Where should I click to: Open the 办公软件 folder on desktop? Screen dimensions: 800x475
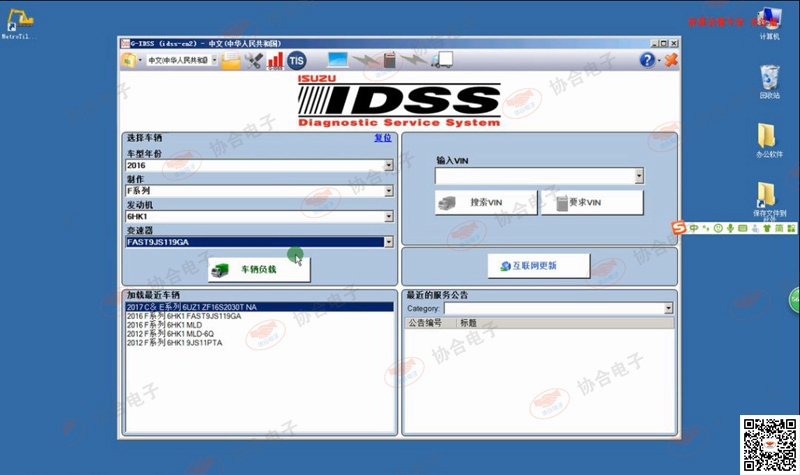[x=769, y=140]
